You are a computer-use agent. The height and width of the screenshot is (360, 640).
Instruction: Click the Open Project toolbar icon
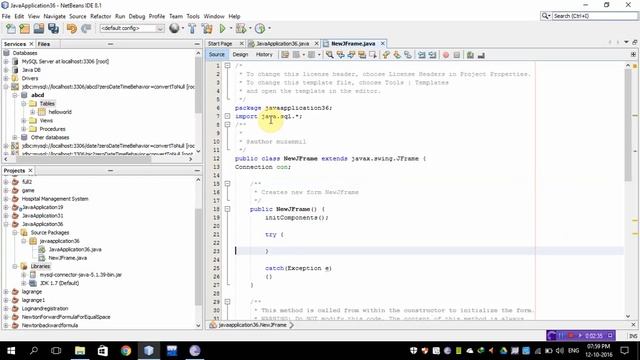tap(39, 28)
